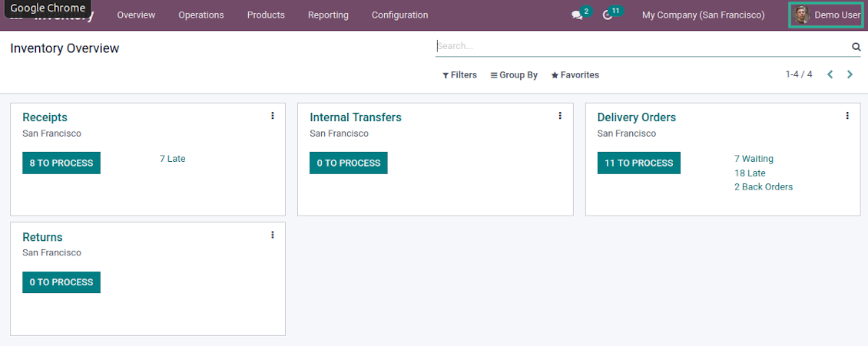
Task: Go to next page arrow
Action: coord(850,74)
